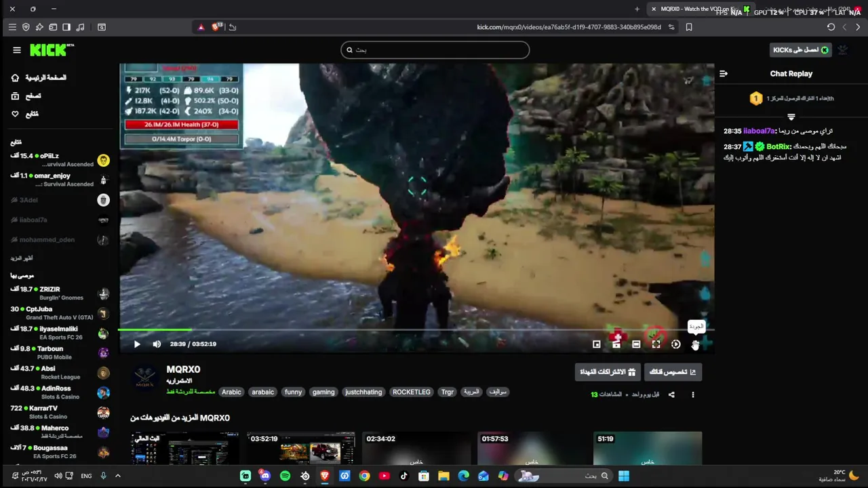Open recommended channel Tarboun
Screen dimensions: 868x488
coord(60,352)
